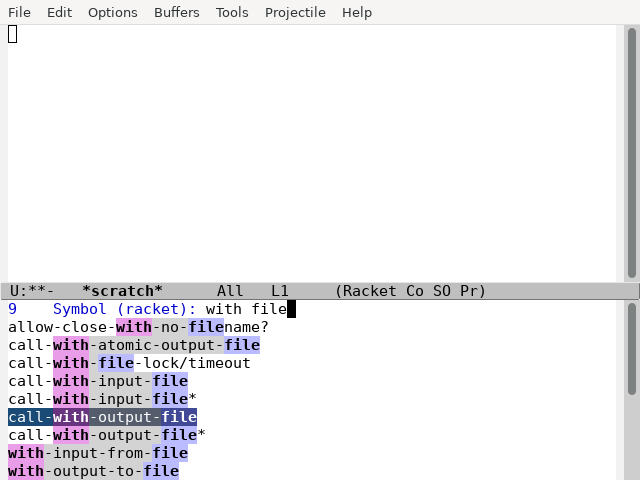
Task: Pick the call-with-input-file* candidate
Action: coord(102,399)
